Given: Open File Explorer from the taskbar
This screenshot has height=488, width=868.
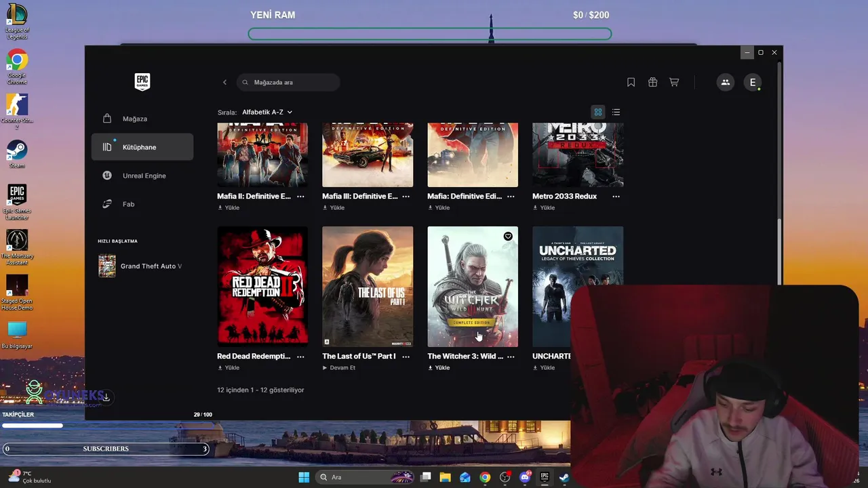Looking at the screenshot, I should [x=446, y=477].
